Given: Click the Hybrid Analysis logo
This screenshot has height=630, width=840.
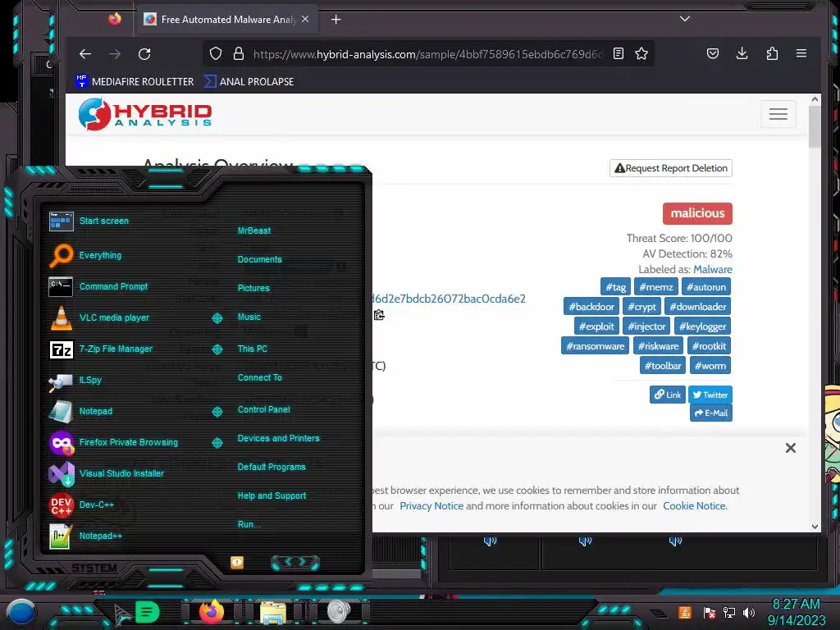Looking at the screenshot, I should pos(145,114).
